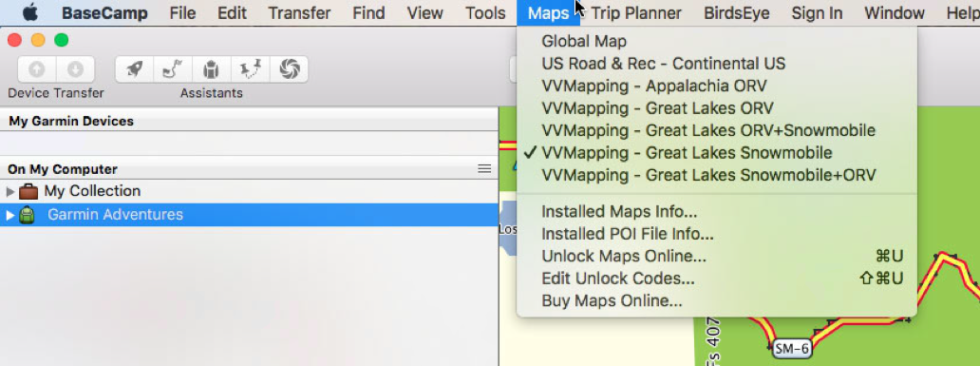Image resolution: width=980 pixels, height=366 pixels.
Task: Open the waypoint pins assistant icon
Action: tap(250, 68)
